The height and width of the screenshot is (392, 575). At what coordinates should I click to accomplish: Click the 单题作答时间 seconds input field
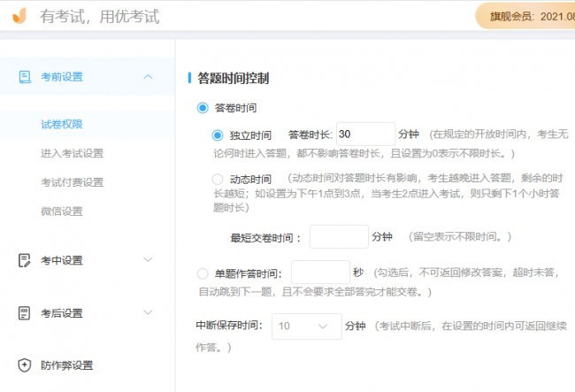pyautogui.click(x=320, y=273)
